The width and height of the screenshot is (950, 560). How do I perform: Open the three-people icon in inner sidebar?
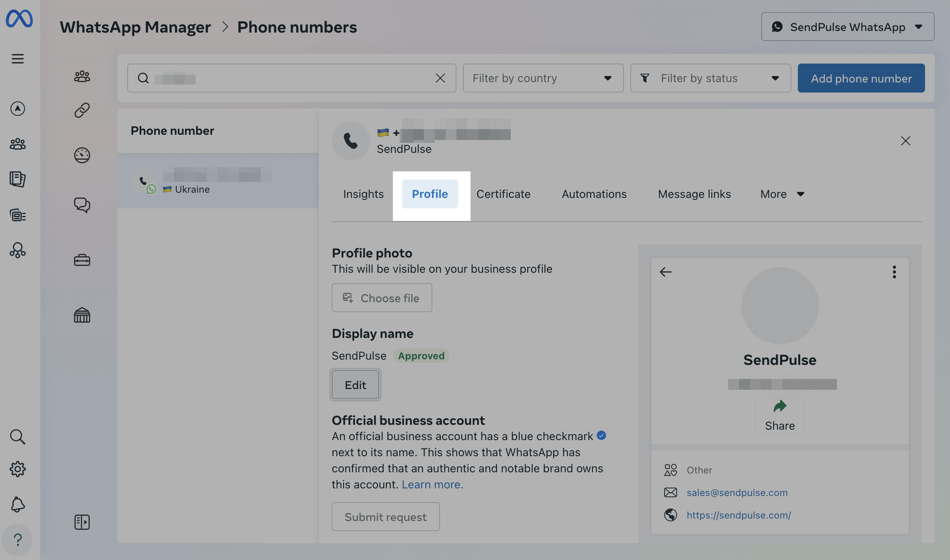pos(82,76)
